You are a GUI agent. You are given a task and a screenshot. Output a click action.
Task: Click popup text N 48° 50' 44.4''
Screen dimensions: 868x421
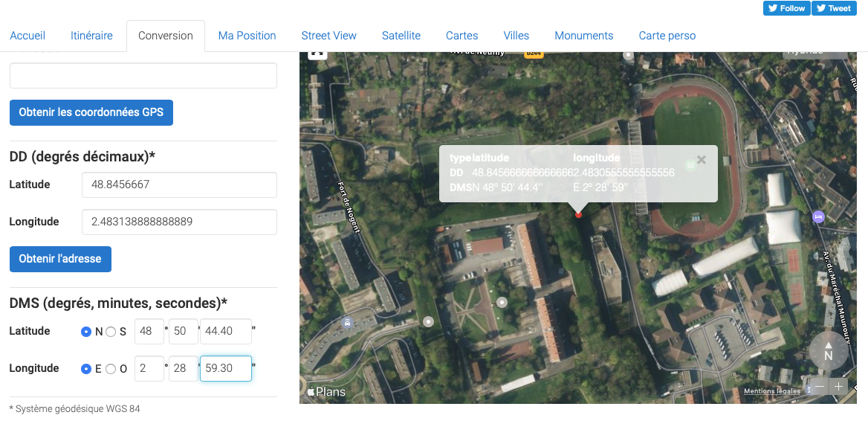[507, 187]
